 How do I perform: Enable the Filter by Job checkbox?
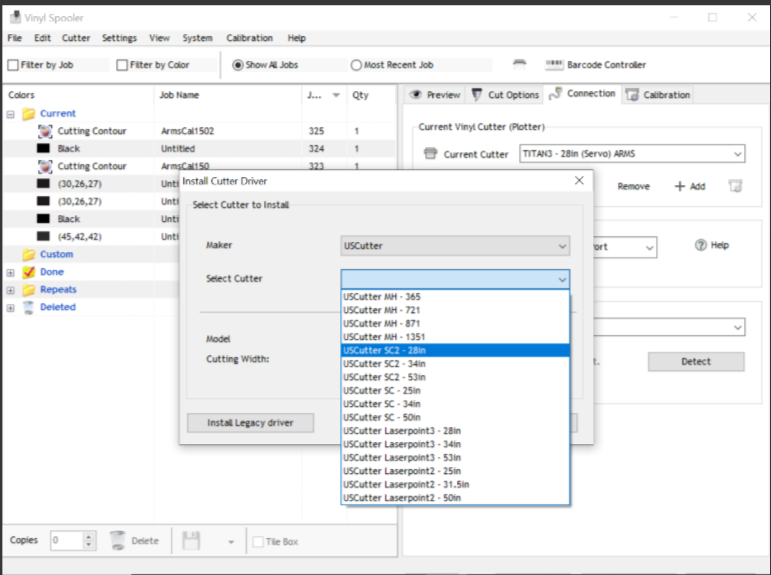click(x=13, y=65)
